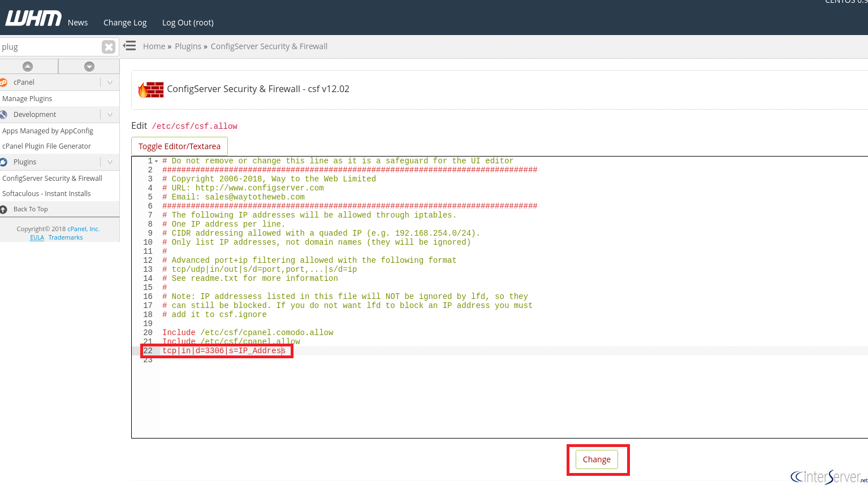Click the Email comment on line 5
This screenshot has height=486, width=868.
click(x=234, y=197)
